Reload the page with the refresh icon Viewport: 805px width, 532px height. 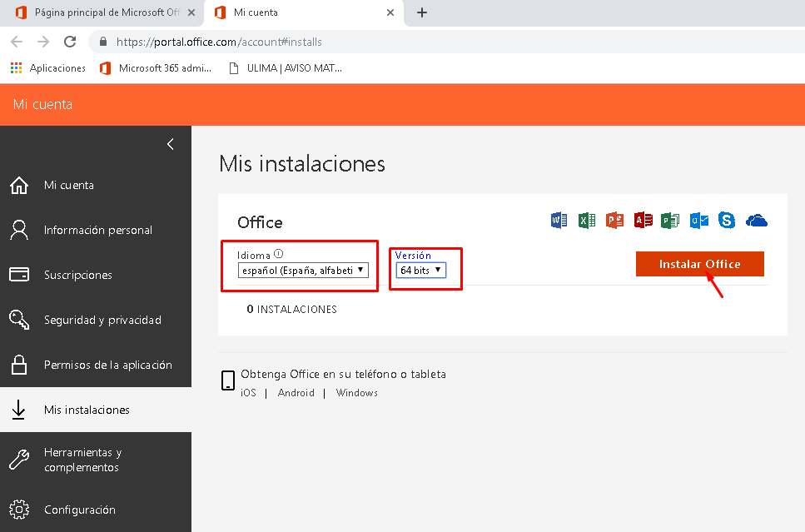point(70,42)
